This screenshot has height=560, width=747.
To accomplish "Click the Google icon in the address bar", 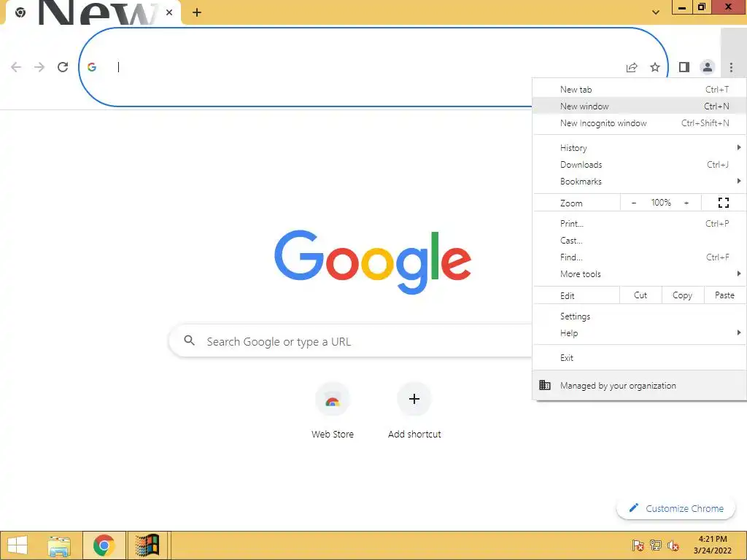I will pyautogui.click(x=92, y=67).
